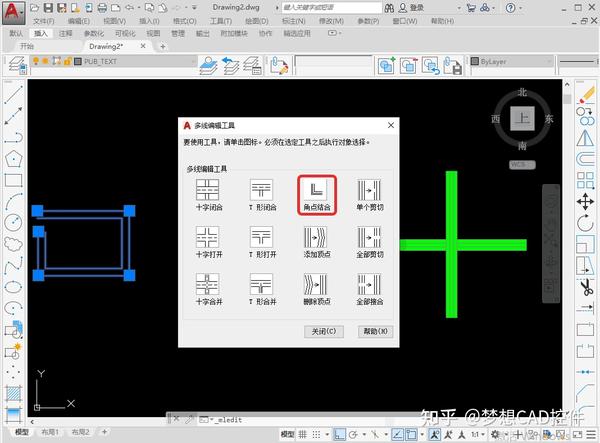Select the Ellipse draw tool
Image resolution: width=600 pixels, height=443 pixels.
13,286
